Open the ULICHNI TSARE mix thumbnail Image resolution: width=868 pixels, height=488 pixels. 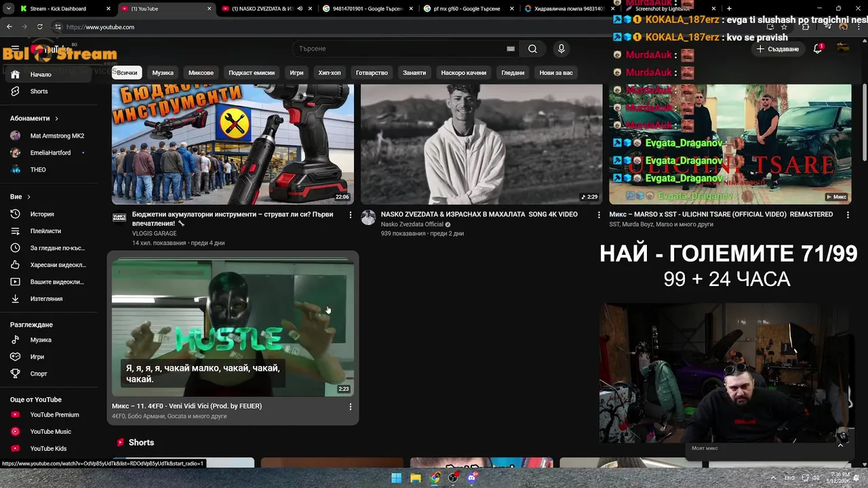click(x=730, y=144)
